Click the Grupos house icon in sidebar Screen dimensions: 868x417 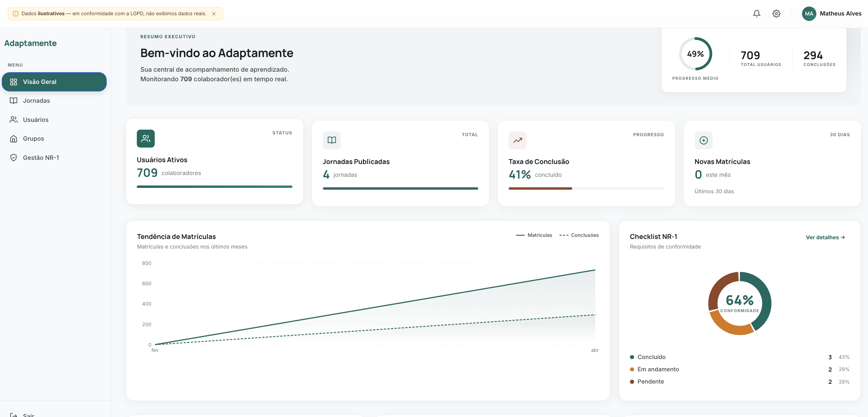13,139
